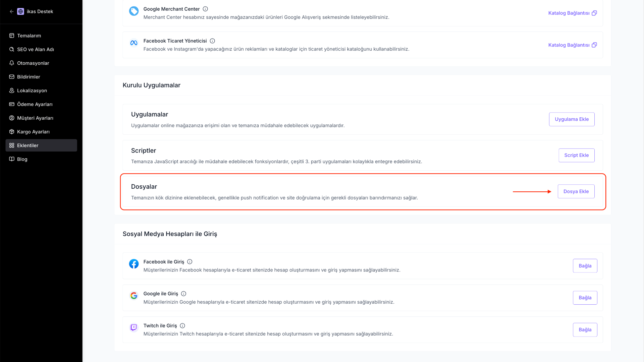Click the Script Ekle button
This screenshot has width=644, height=362.
[x=576, y=155]
